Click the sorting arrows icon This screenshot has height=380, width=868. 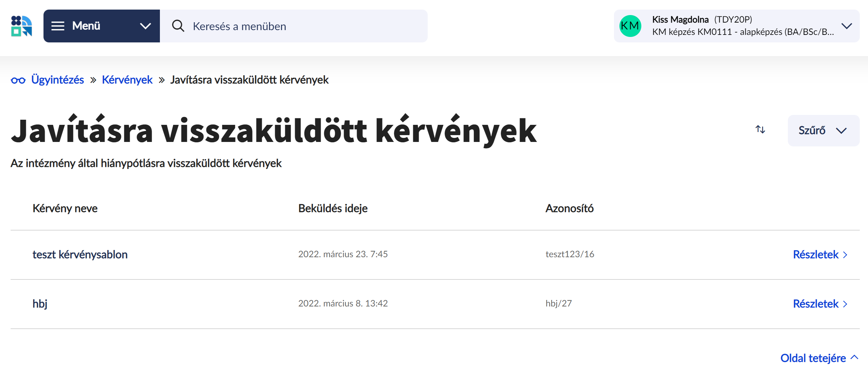[x=759, y=130]
